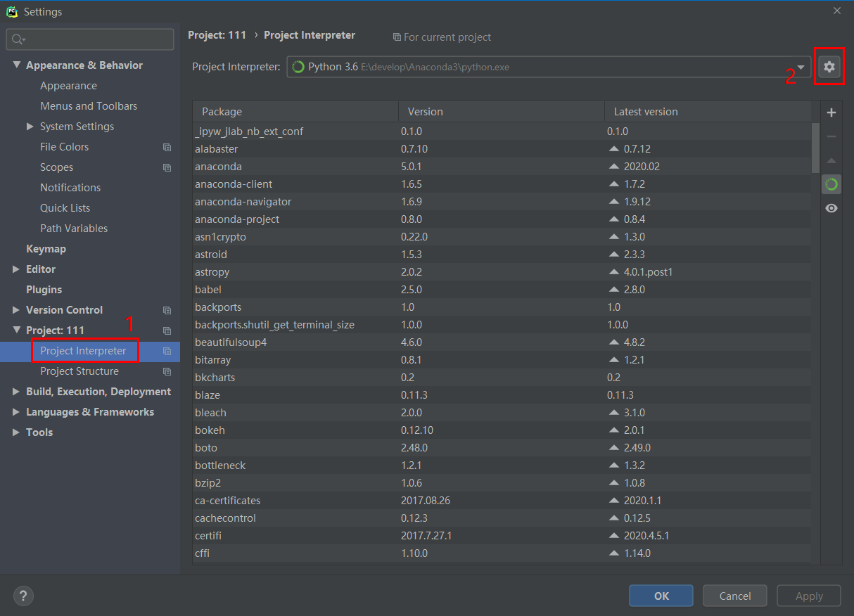The image size is (854, 616).
Task: Expand the Editor section
Action: tap(16, 269)
